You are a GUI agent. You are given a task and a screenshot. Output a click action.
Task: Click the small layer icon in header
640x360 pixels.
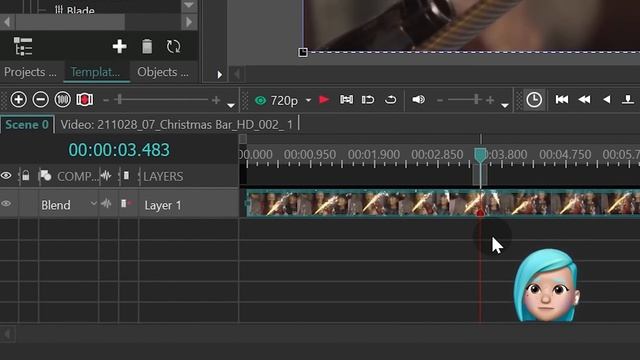[126, 176]
